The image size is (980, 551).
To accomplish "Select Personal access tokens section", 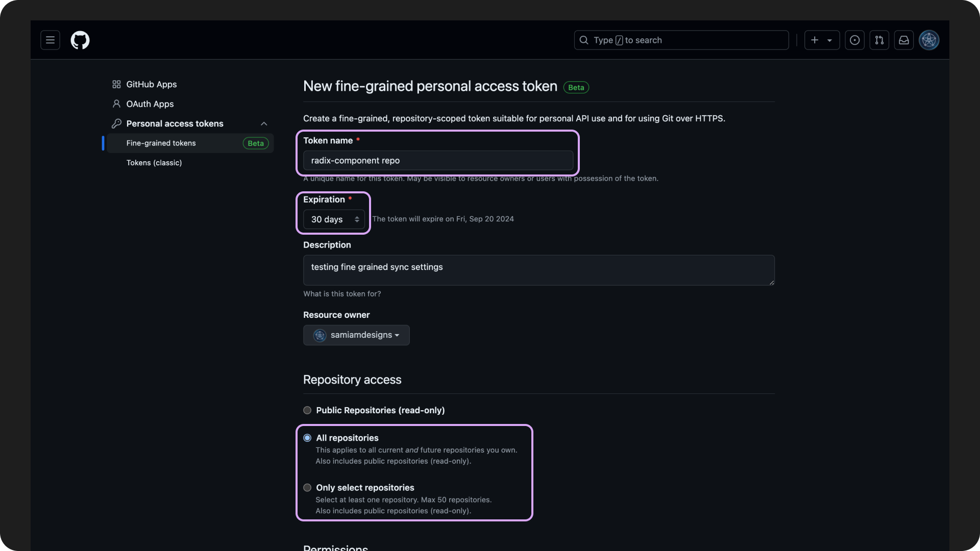I will point(175,123).
